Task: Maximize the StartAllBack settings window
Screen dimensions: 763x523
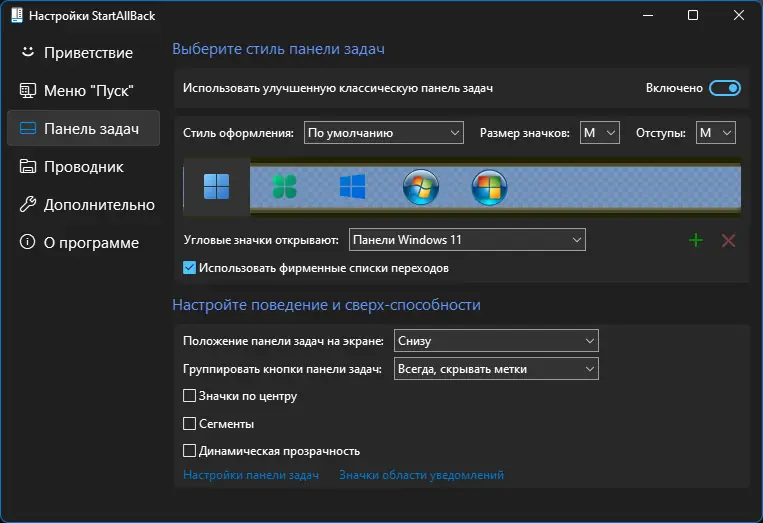Action: coord(693,15)
